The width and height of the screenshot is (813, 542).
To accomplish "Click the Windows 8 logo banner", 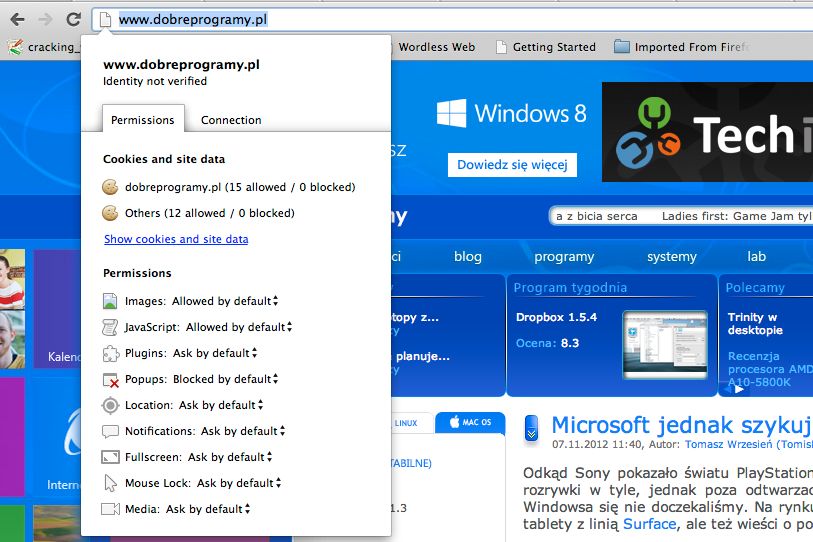I will click(512, 113).
